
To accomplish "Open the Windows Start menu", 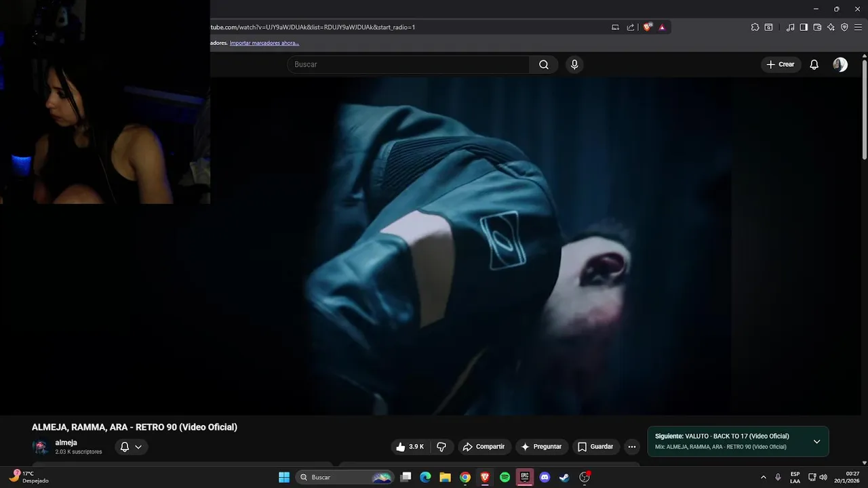I will click(x=284, y=477).
